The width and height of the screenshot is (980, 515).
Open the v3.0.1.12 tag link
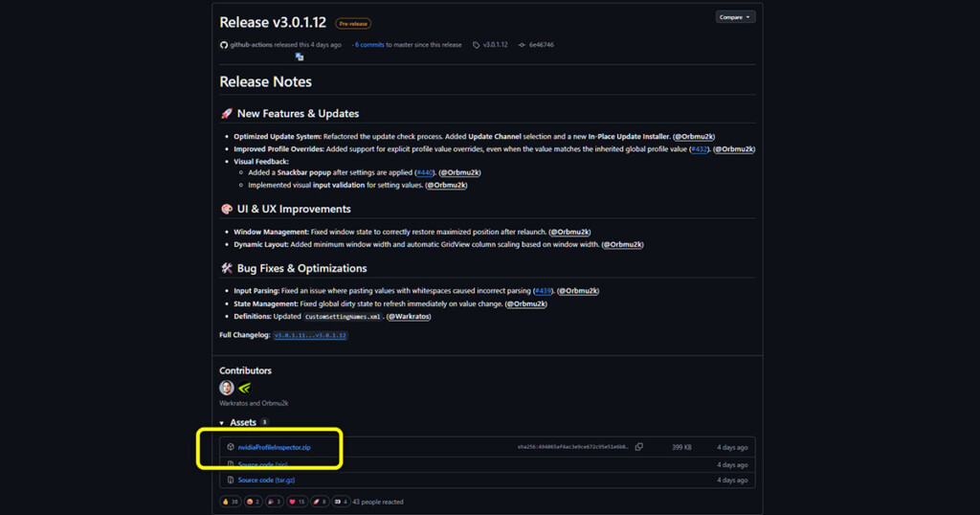495,45
